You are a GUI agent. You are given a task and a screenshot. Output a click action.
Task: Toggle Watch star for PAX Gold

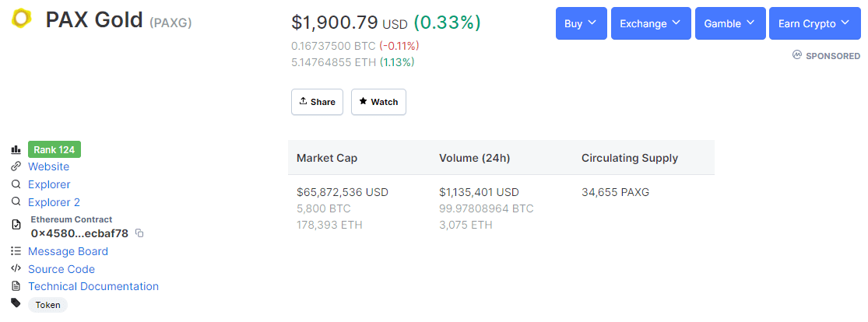tap(378, 102)
